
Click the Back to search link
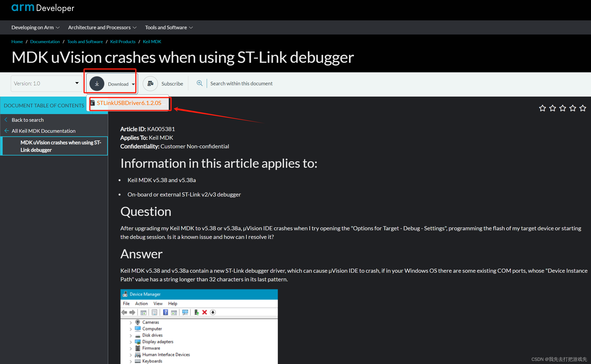coord(28,120)
